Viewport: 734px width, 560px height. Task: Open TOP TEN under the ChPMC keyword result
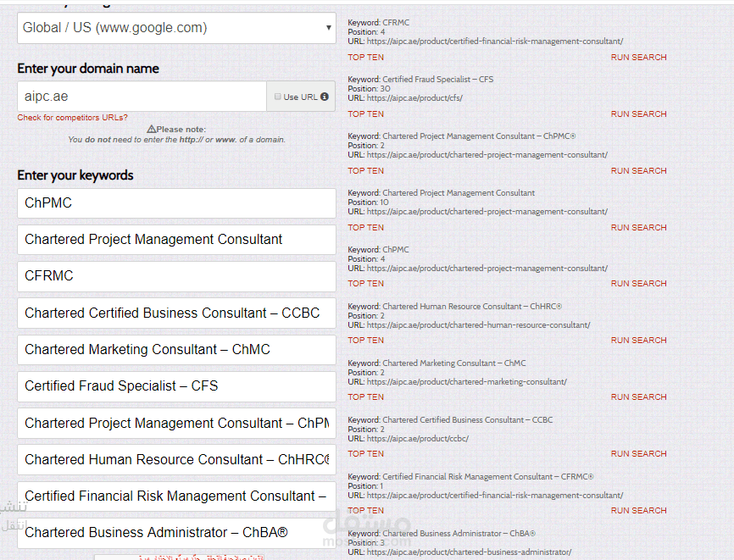click(365, 284)
